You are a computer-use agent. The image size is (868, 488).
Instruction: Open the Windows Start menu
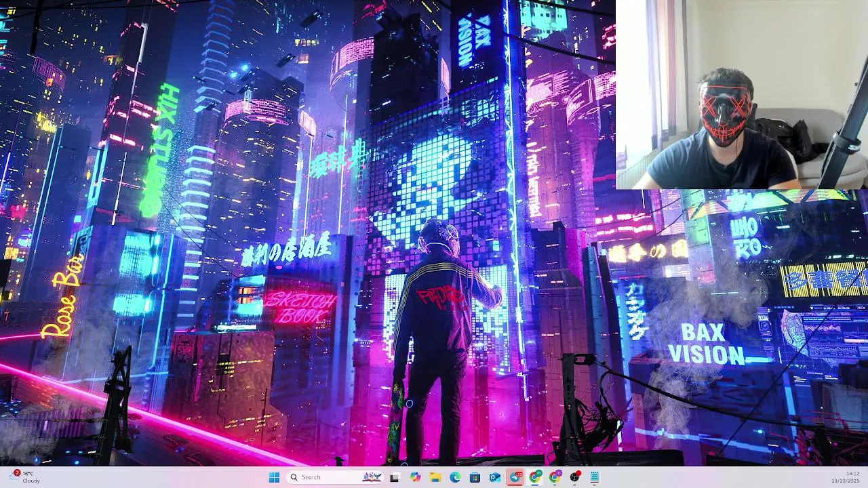coord(274,477)
